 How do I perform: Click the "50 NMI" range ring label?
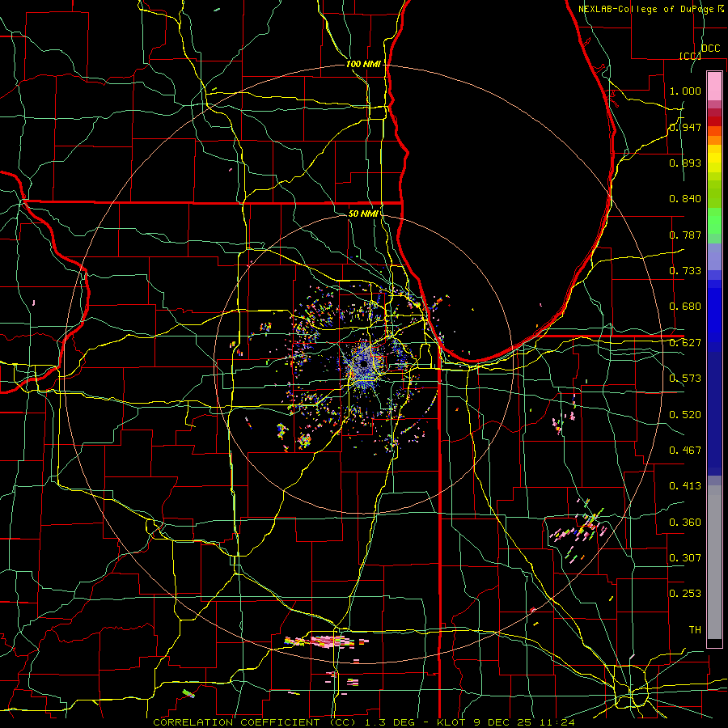(x=362, y=214)
